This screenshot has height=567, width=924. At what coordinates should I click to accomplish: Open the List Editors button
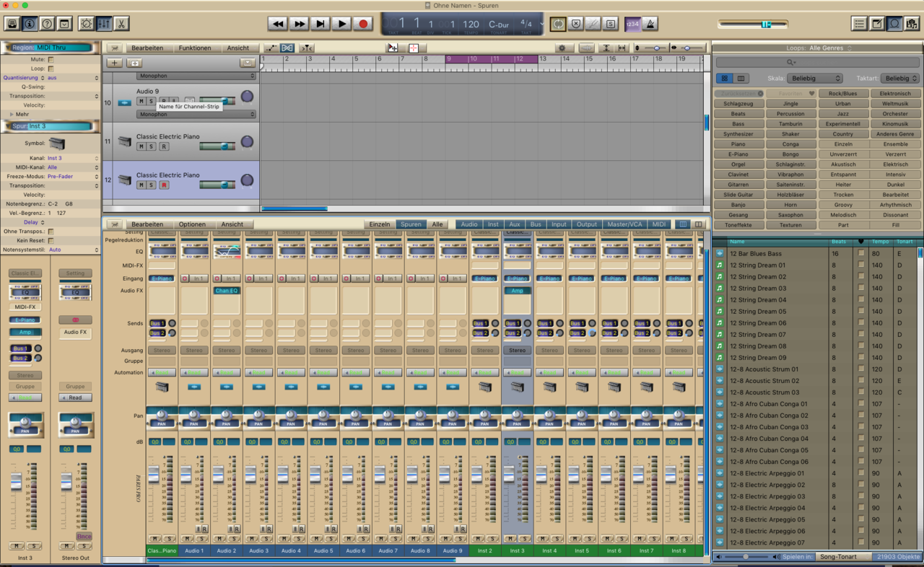pos(859,24)
